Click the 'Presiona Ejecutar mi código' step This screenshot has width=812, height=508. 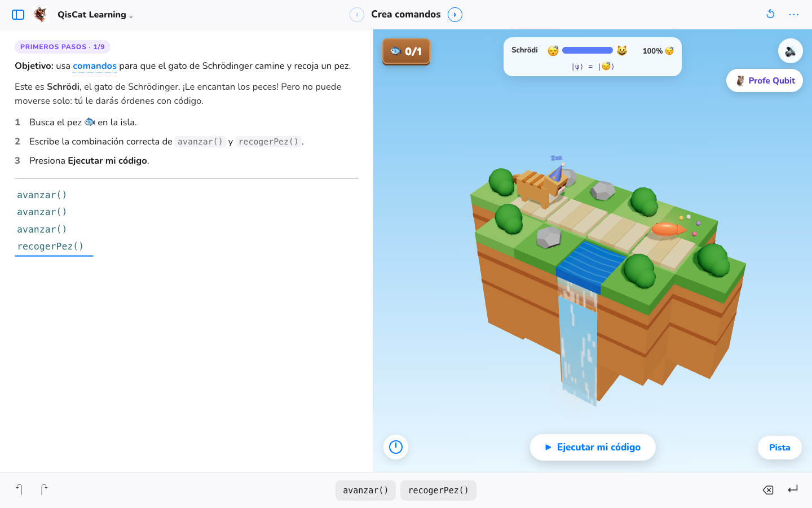[x=89, y=161]
